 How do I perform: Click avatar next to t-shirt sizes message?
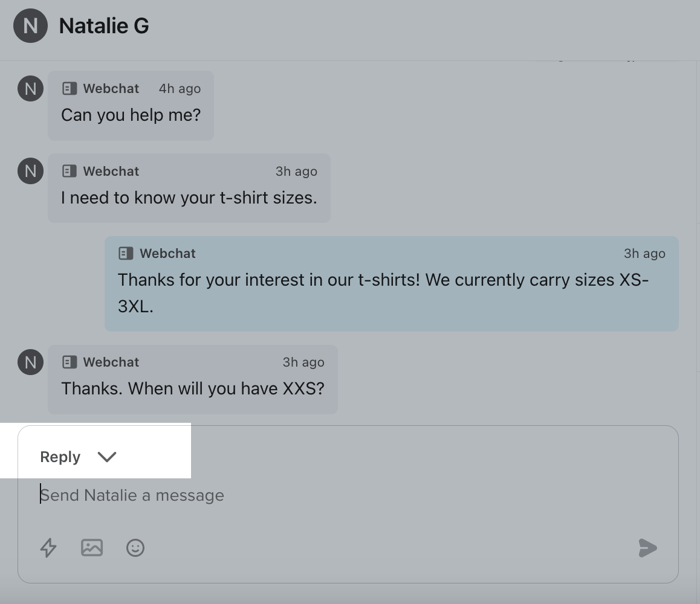[30, 172]
